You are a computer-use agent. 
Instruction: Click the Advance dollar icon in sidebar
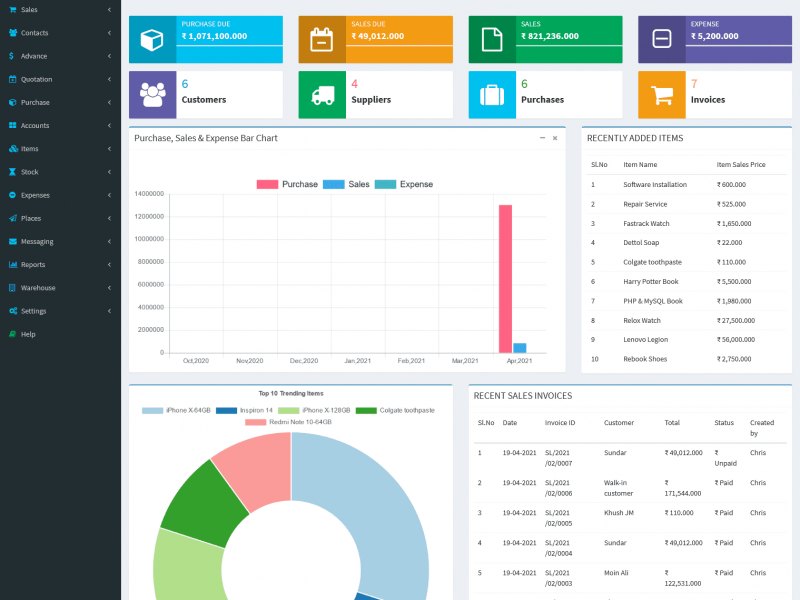11,56
